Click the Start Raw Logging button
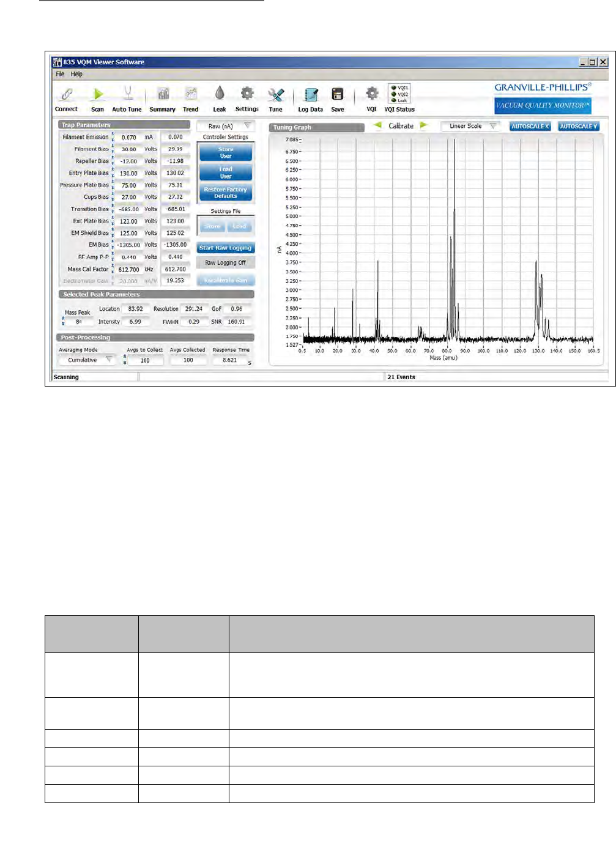 (x=226, y=248)
